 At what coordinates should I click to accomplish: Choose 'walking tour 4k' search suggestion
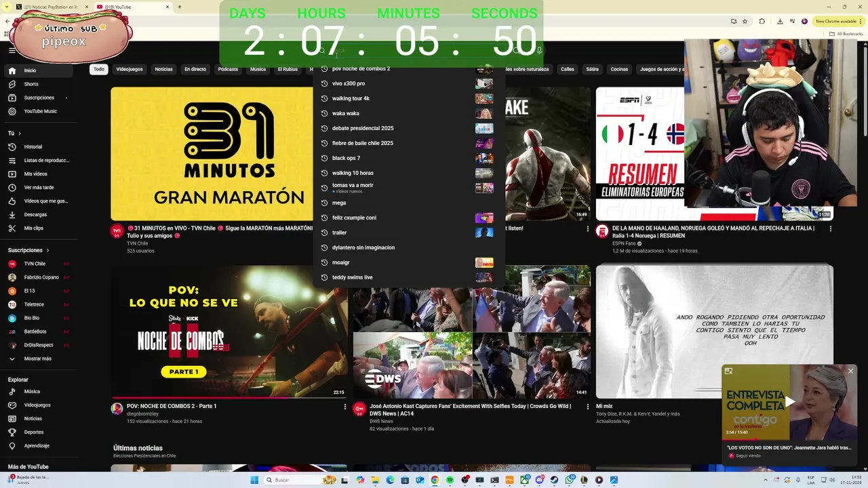pos(409,98)
